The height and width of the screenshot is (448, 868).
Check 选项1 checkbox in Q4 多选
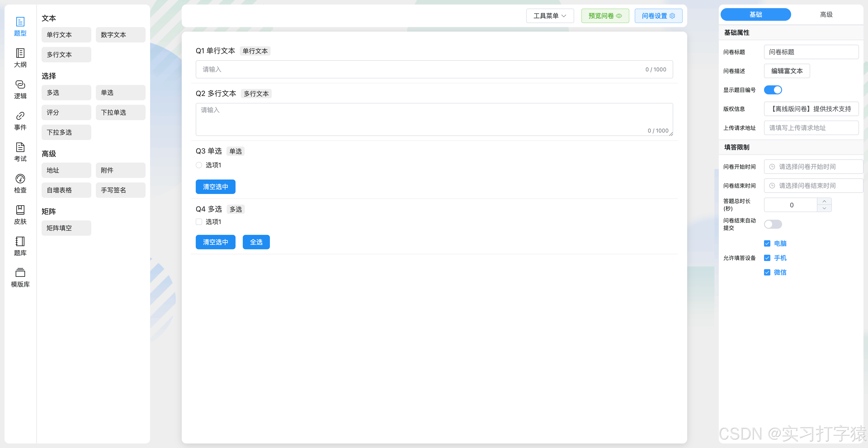(199, 222)
